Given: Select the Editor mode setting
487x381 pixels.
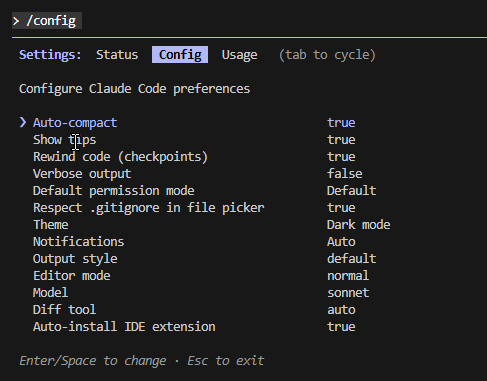Looking at the screenshot, I should tap(72, 276).
